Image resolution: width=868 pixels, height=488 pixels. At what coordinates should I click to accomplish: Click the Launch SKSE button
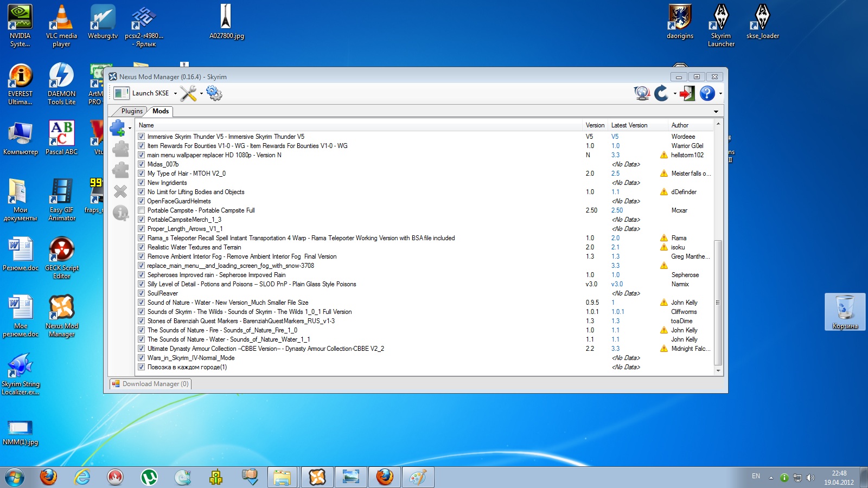pyautogui.click(x=142, y=93)
